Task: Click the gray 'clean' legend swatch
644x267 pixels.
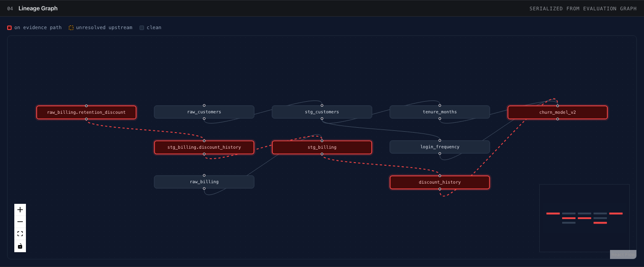Action: 142,28
